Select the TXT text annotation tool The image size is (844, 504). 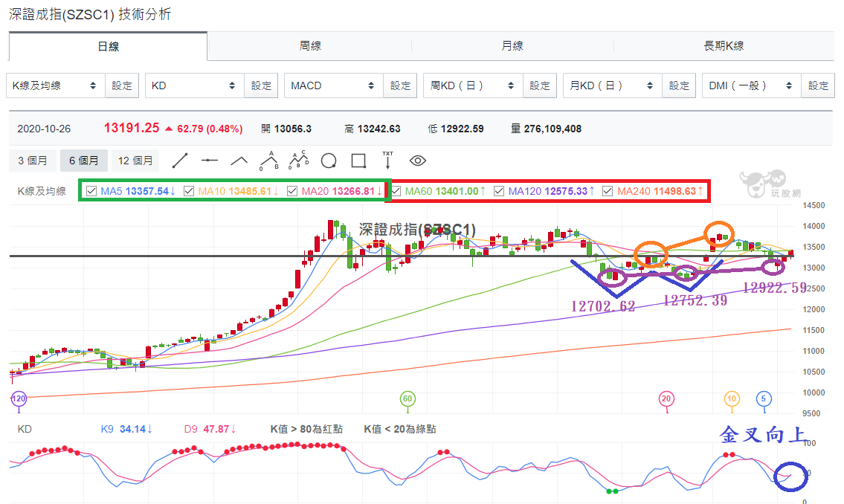(387, 161)
